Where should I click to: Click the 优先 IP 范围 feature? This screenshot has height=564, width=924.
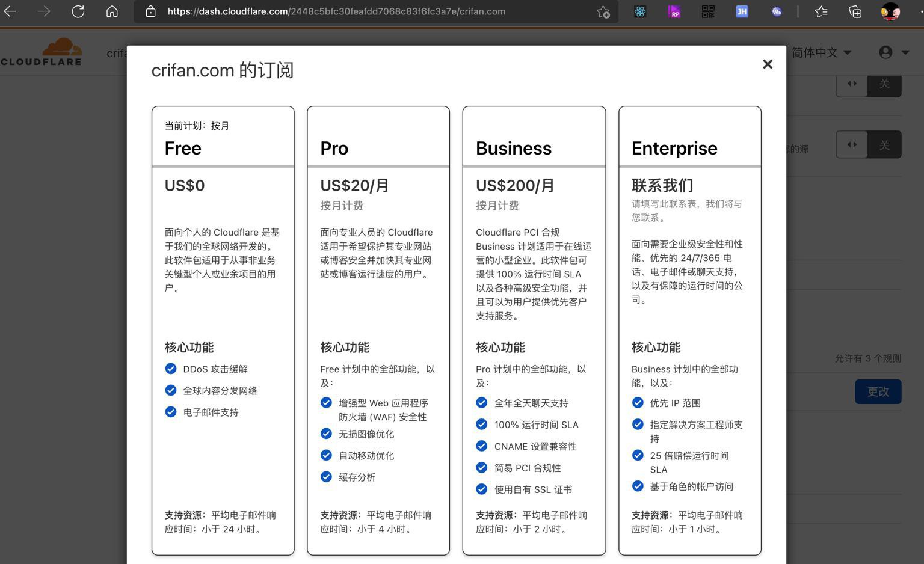coord(675,403)
